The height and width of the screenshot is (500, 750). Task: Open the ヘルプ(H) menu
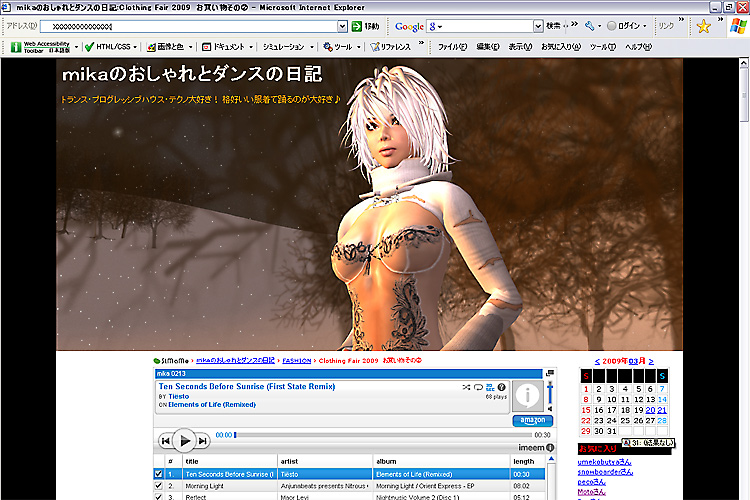[639, 47]
